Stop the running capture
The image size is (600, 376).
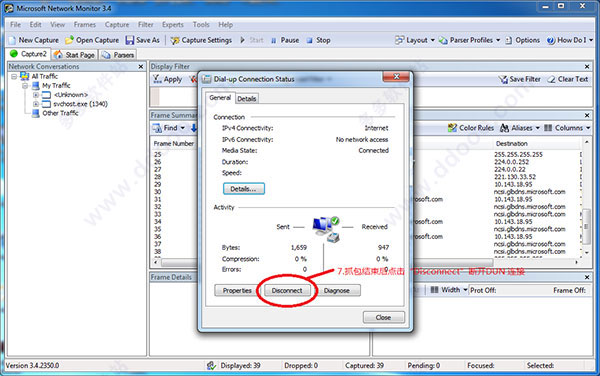pyautogui.click(x=318, y=40)
